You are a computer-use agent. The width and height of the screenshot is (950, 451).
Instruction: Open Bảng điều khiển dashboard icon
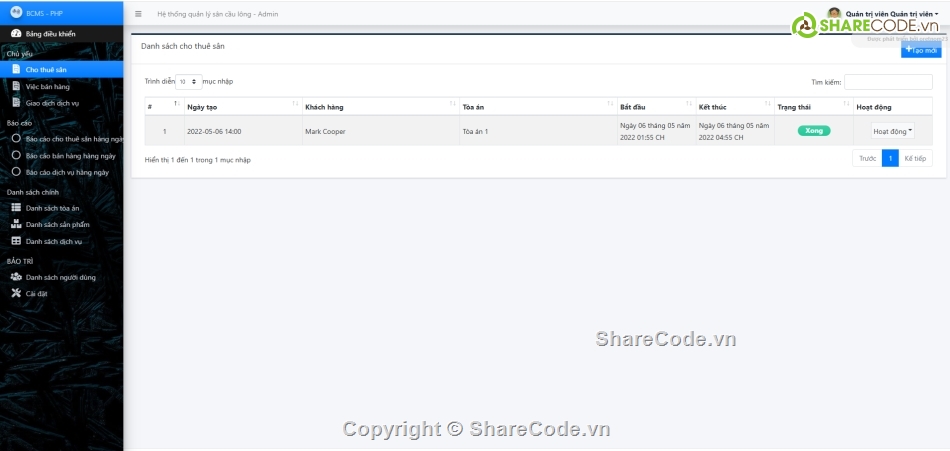point(15,34)
